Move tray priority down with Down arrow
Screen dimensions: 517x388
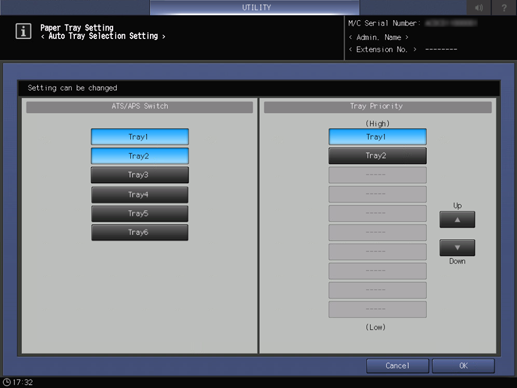pyautogui.click(x=457, y=248)
